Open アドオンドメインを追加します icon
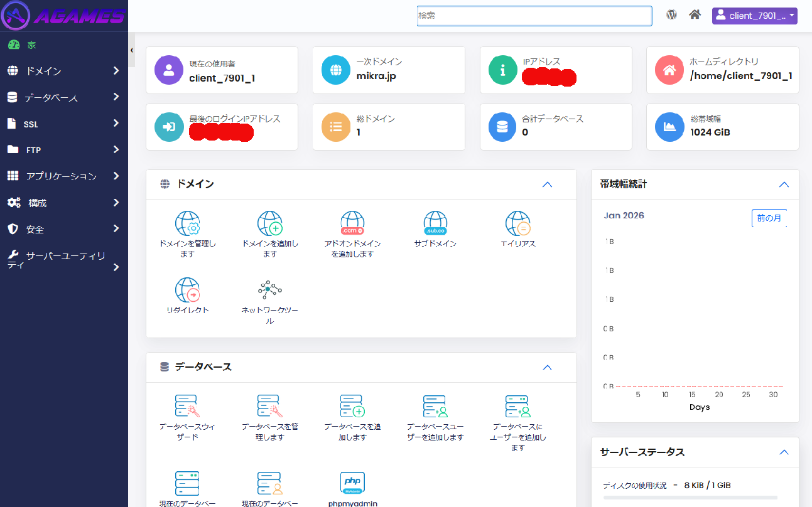The image size is (812, 507). [352, 223]
